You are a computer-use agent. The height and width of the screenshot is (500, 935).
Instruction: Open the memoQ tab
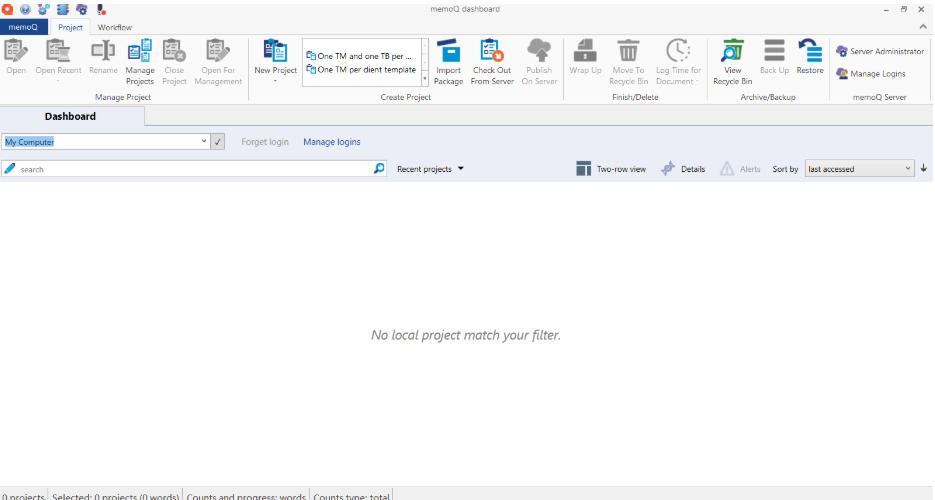pyautogui.click(x=23, y=27)
